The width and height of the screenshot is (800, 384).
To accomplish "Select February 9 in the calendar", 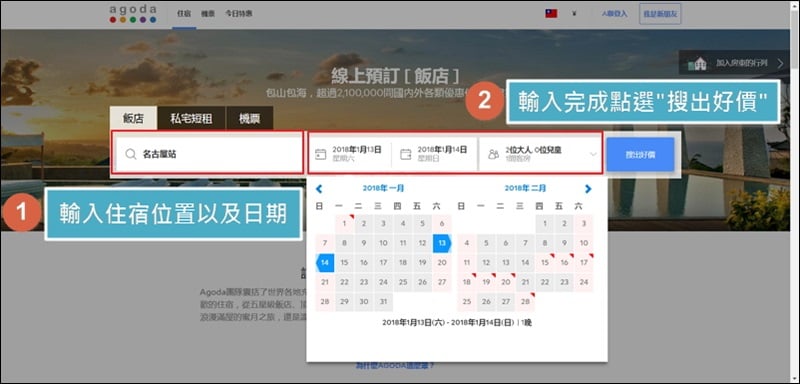I will (564, 243).
